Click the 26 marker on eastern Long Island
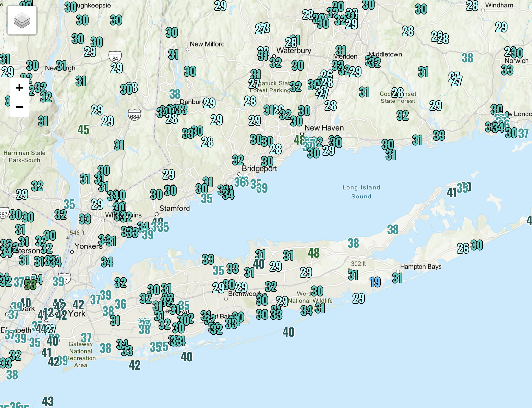This screenshot has width=532, height=408. click(463, 248)
